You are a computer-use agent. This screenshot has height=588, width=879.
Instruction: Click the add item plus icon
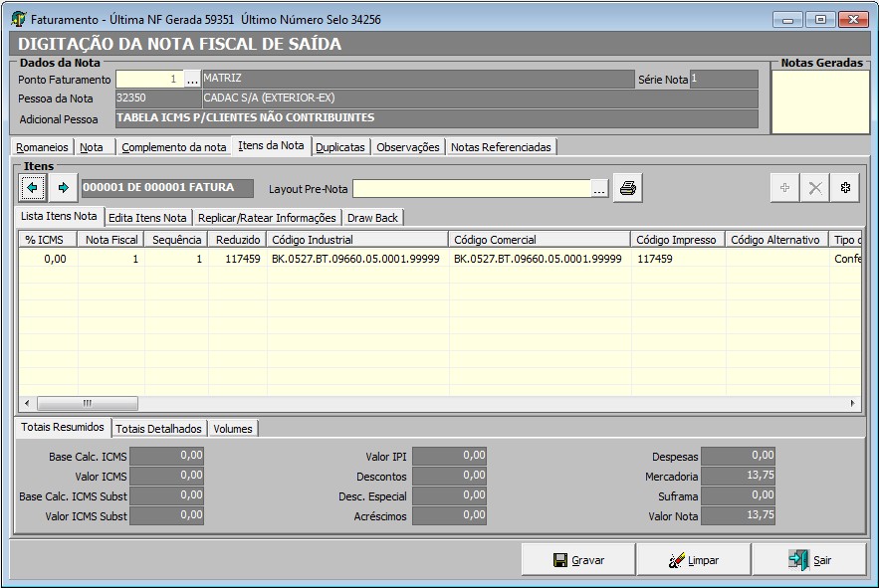click(785, 188)
